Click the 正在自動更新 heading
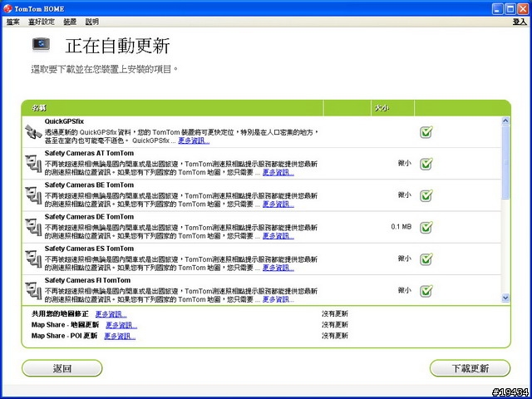The width and height of the screenshot is (532, 399). [x=117, y=47]
